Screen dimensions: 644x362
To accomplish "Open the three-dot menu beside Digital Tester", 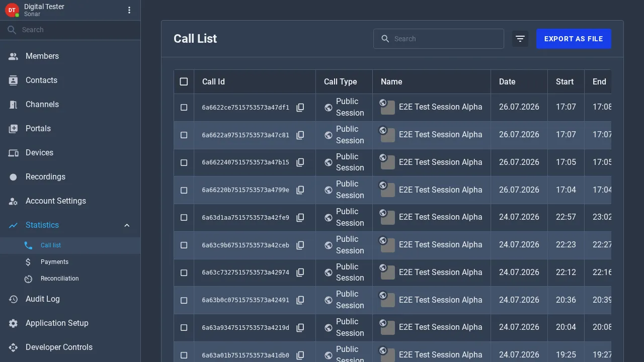I will tap(129, 10).
